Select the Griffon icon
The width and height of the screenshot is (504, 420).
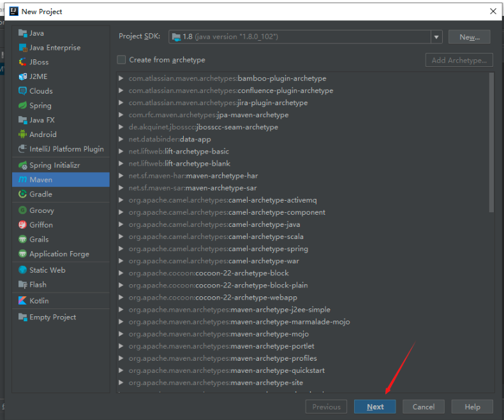point(22,225)
